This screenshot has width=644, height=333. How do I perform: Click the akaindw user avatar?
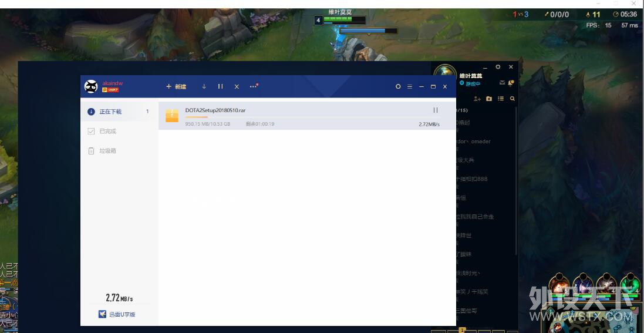[x=91, y=86]
